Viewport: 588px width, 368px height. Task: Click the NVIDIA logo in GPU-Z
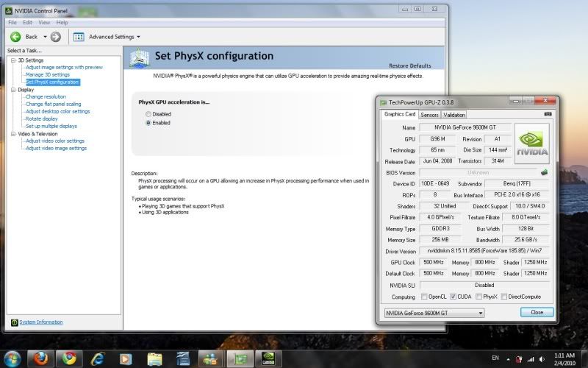coord(532,144)
